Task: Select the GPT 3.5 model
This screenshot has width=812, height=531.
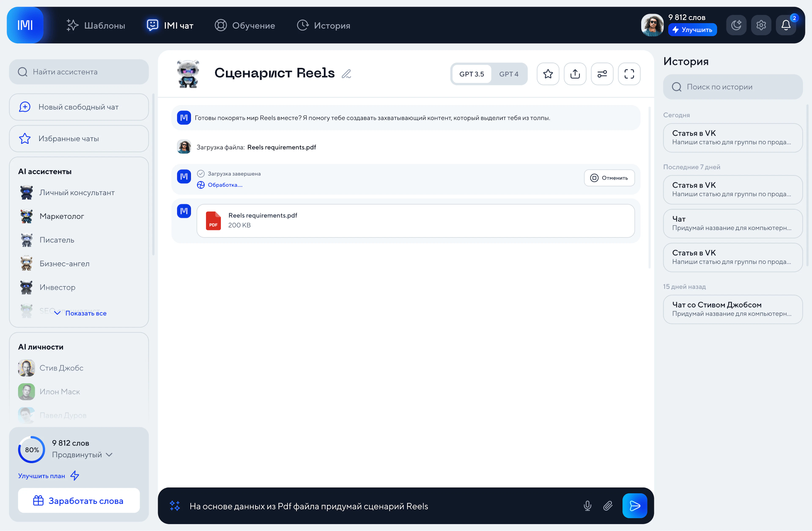Action: tap(472, 74)
